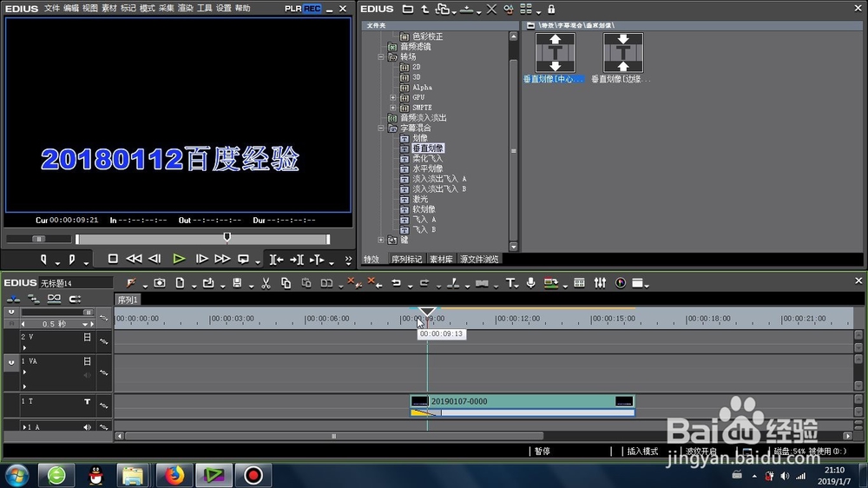Click the Copy icon in timeline toolbar
Viewport: 868px width, 488px height.
(x=286, y=283)
